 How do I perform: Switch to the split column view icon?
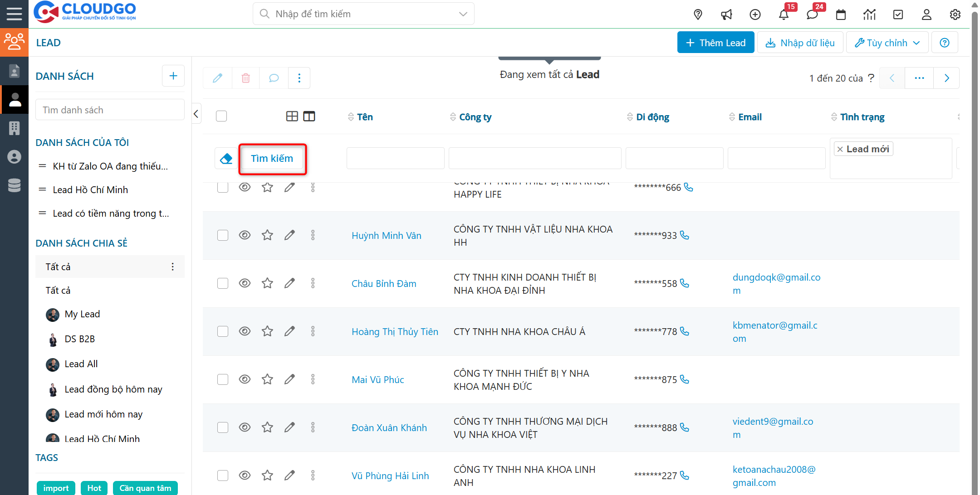(309, 116)
